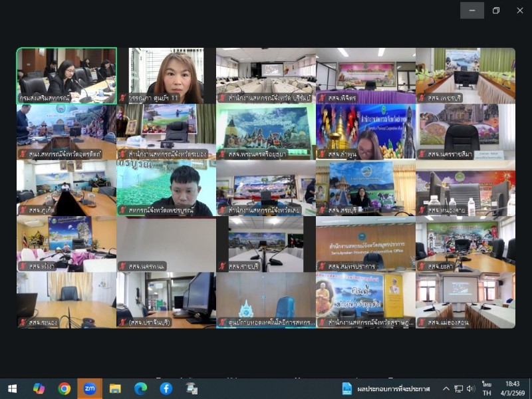The image size is (532, 399).
Task: Click the muted mic icon on สสจ.ลำพูน
Action: pyautogui.click(x=322, y=154)
